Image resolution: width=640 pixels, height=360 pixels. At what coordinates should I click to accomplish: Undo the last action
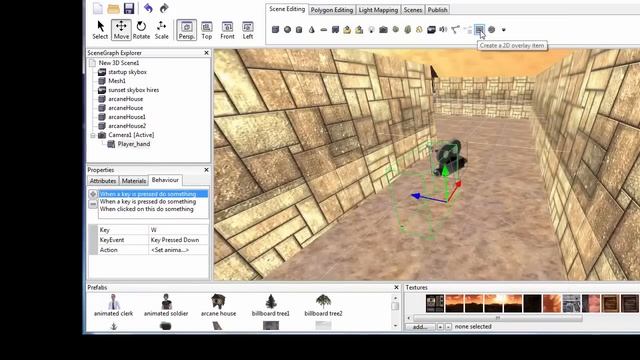coord(148,8)
